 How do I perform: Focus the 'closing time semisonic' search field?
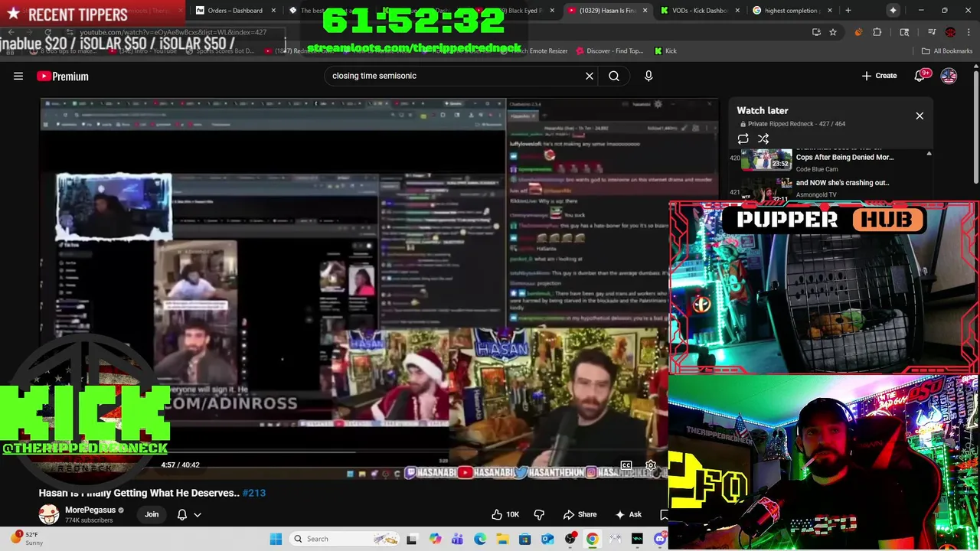pyautogui.click(x=456, y=76)
